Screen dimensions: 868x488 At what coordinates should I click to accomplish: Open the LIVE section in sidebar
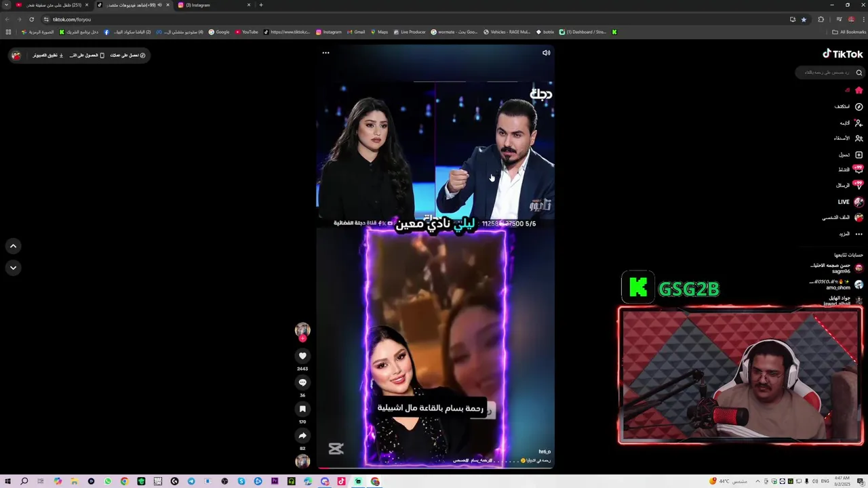850,202
